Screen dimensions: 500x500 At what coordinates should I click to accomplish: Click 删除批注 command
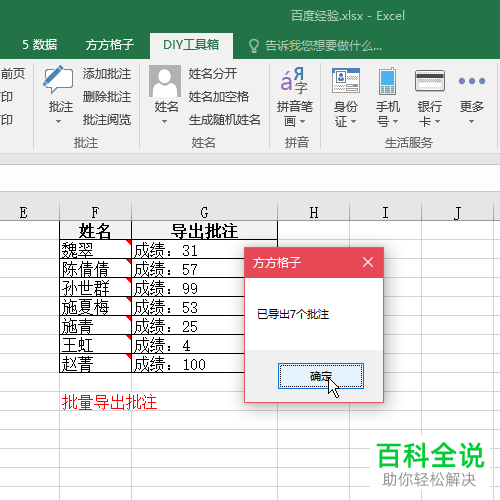107,97
